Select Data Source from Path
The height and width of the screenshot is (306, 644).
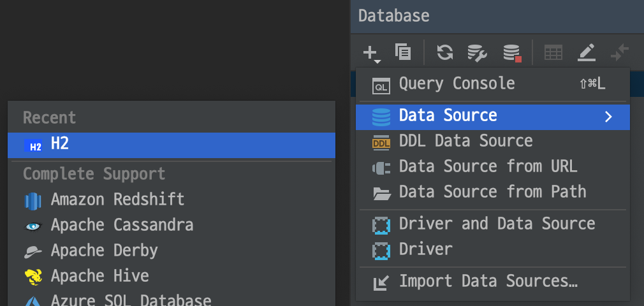click(x=492, y=193)
